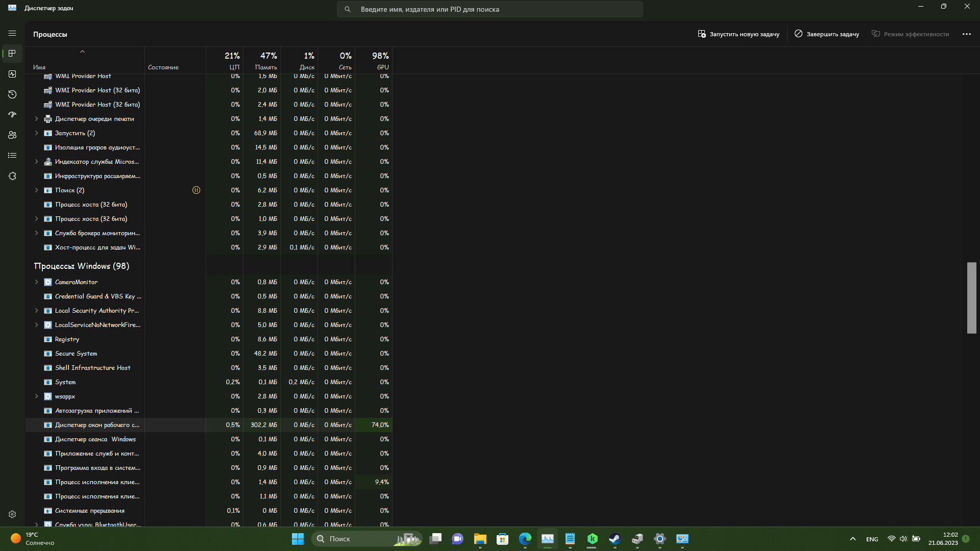Expand Запустить (2) process group
This screenshot has height=551, width=980.
click(36, 133)
